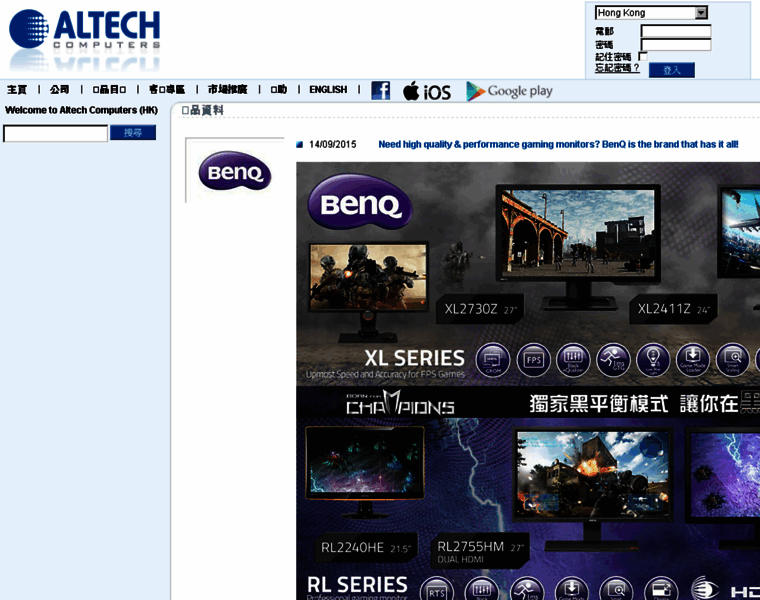This screenshot has height=600, width=760.
Task: Click the Born for Champions logo
Action: pyautogui.click(x=400, y=403)
